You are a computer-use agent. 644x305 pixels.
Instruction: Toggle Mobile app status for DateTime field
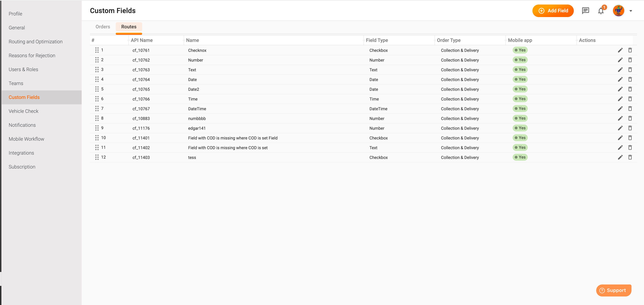coord(520,109)
